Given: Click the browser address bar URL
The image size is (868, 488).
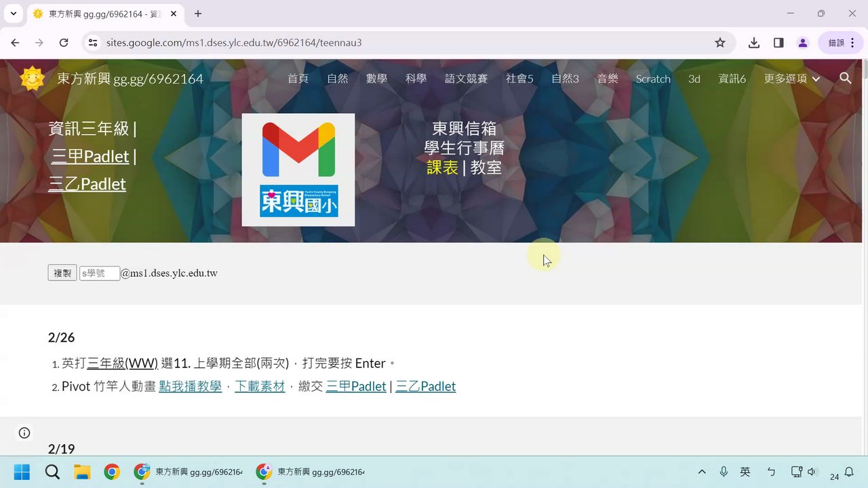Looking at the screenshot, I should [x=234, y=43].
